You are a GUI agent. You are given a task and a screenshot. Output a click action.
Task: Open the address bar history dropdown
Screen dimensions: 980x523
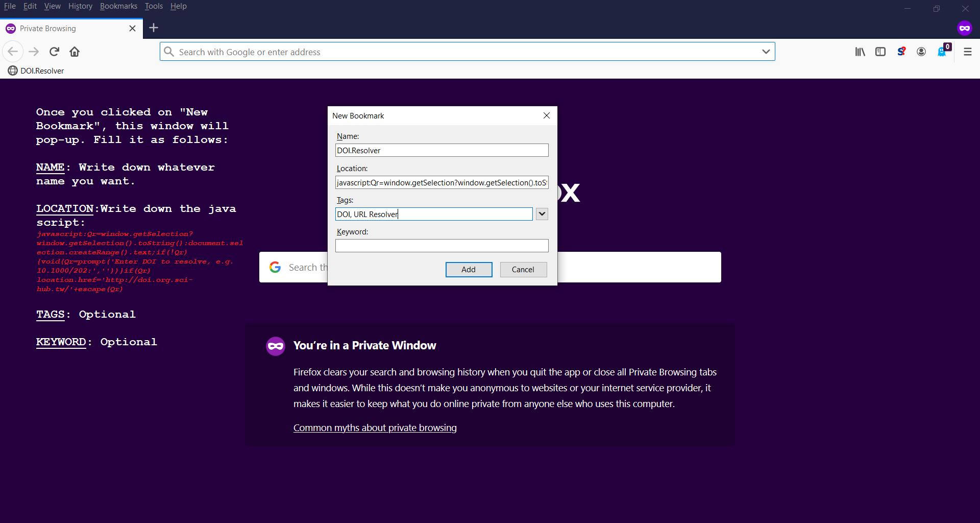[766, 52]
